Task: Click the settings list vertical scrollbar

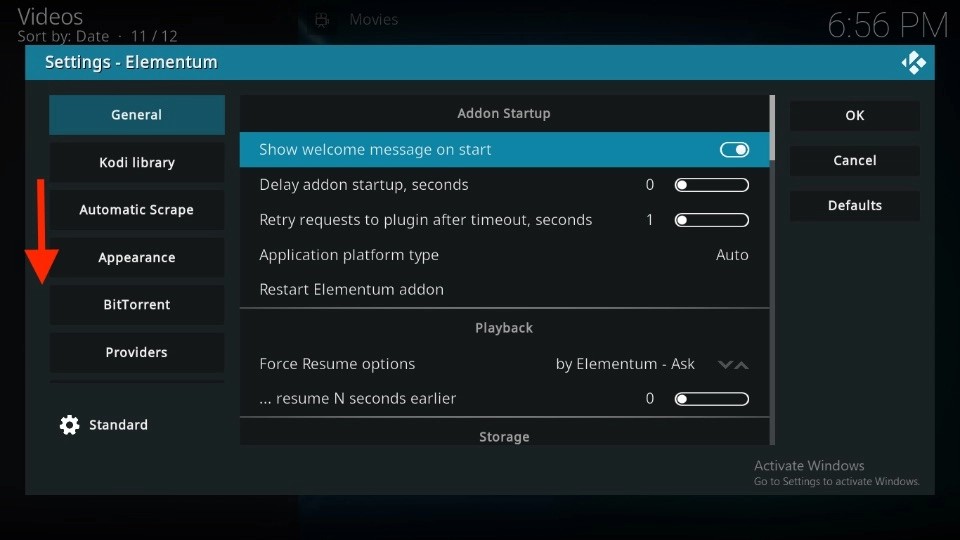Action: 772,270
